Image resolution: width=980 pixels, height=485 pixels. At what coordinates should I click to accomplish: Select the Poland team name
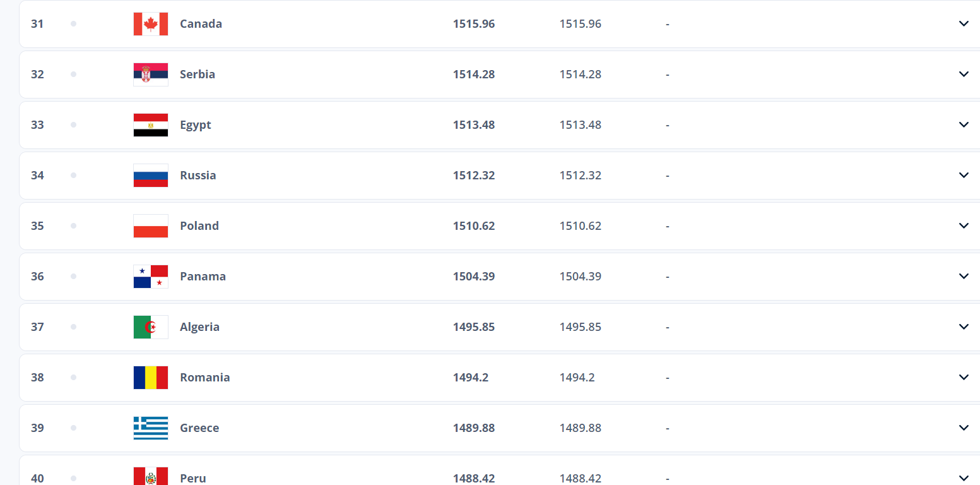point(199,226)
